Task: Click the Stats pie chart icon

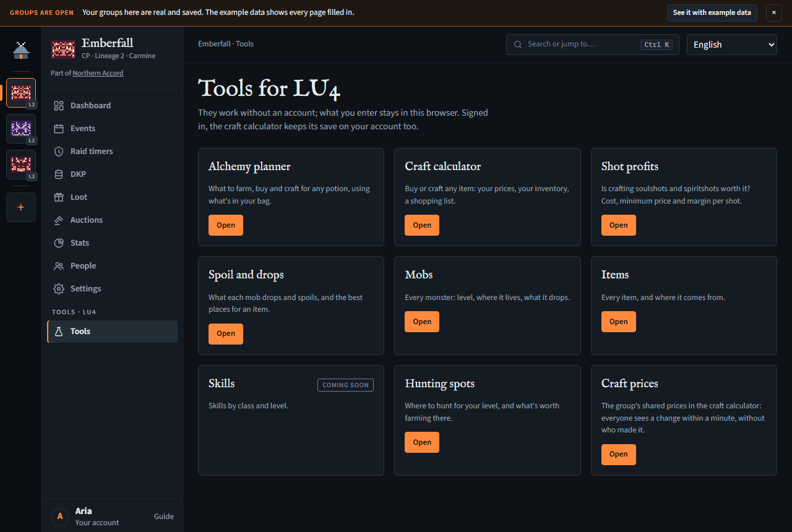Action: (59, 243)
